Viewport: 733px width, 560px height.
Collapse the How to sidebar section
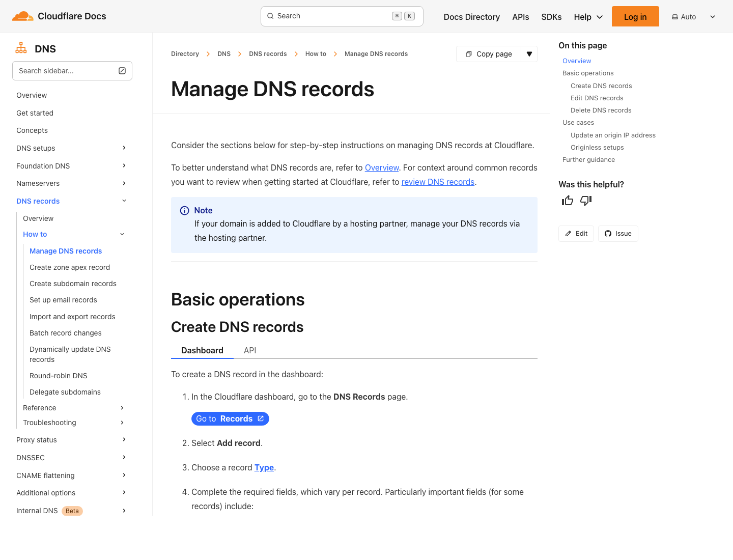click(122, 234)
